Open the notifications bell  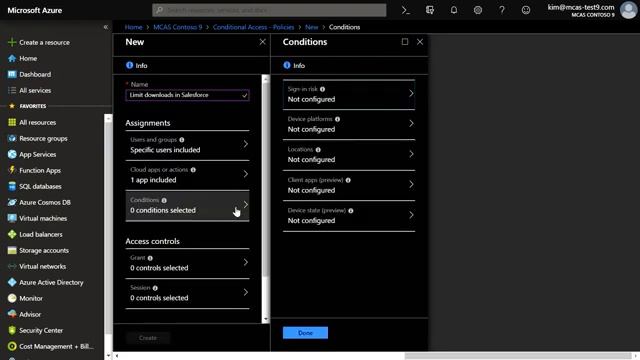click(453, 10)
